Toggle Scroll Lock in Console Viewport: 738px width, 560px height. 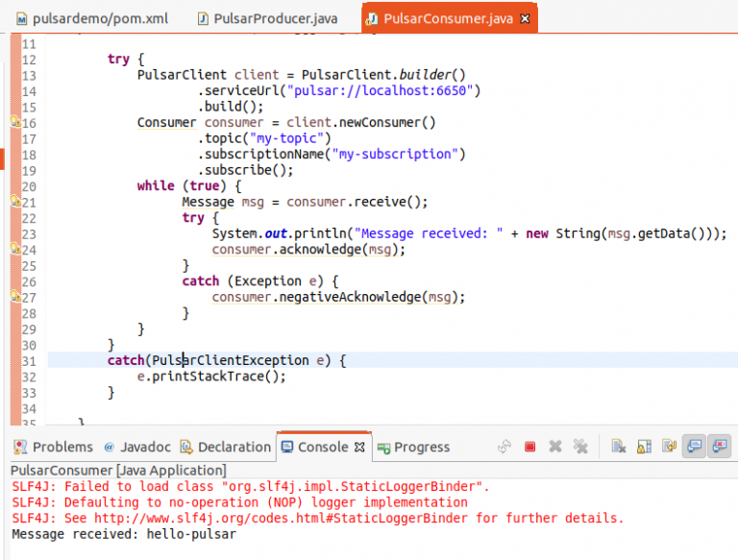tap(644, 447)
